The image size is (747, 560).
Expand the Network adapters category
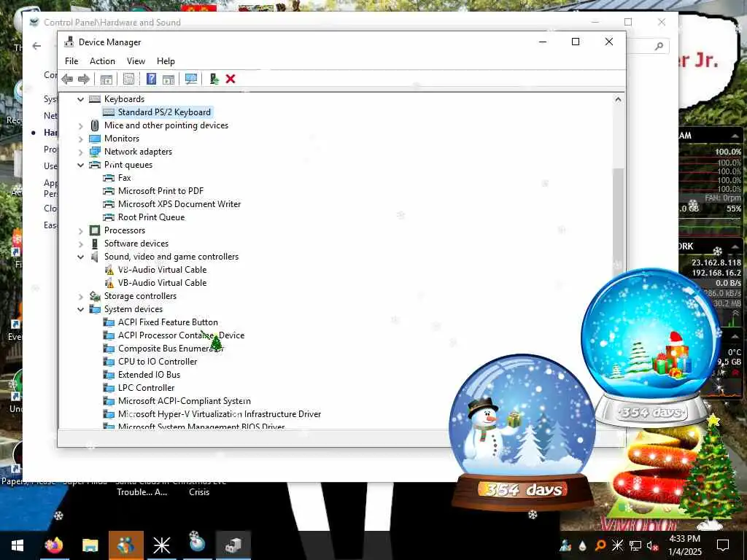tap(80, 152)
